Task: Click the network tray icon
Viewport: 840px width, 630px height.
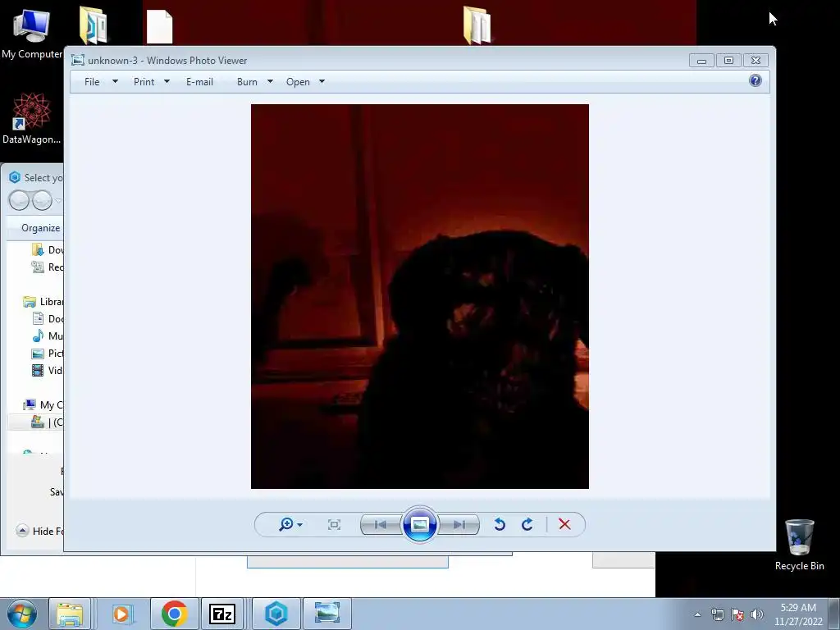Action: tap(717, 614)
